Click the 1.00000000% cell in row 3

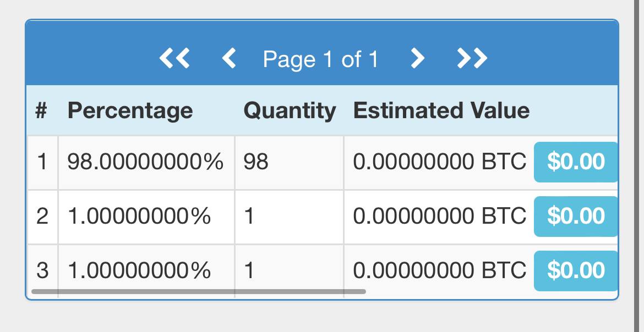point(139,270)
